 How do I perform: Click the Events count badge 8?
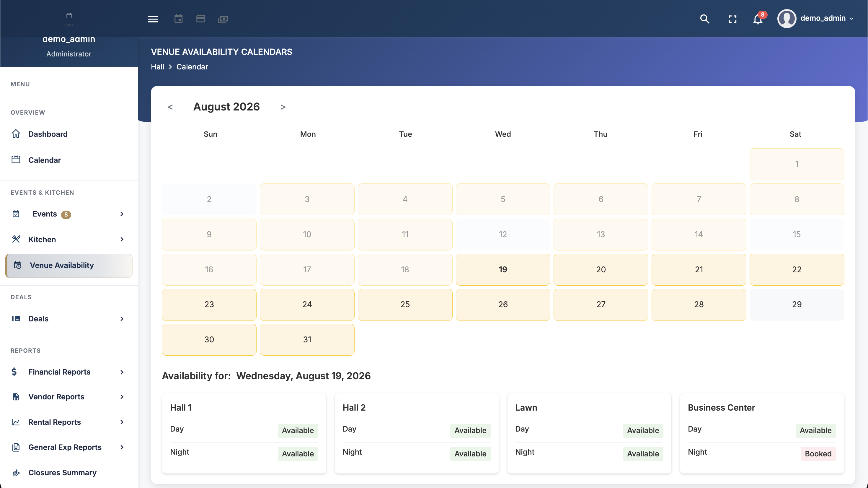coord(66,214)
